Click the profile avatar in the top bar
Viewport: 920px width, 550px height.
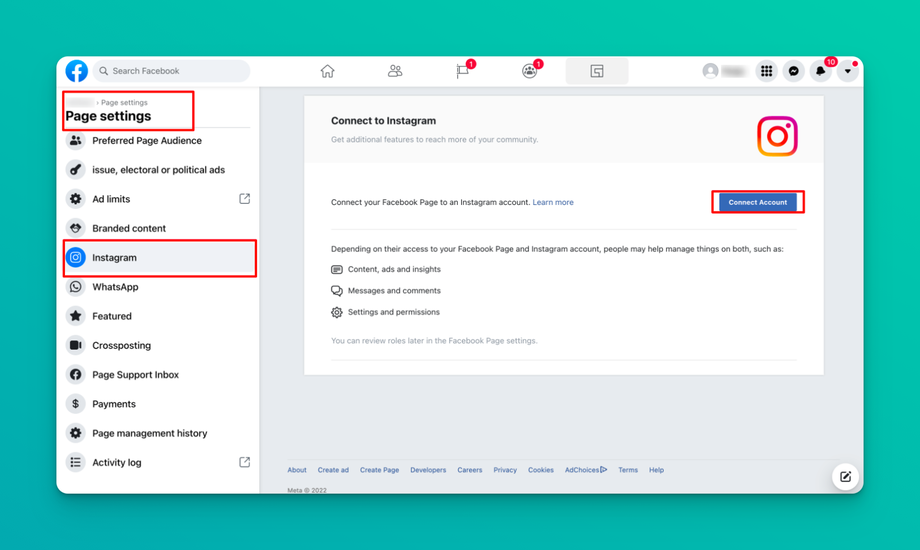click(x=711, y=71)
